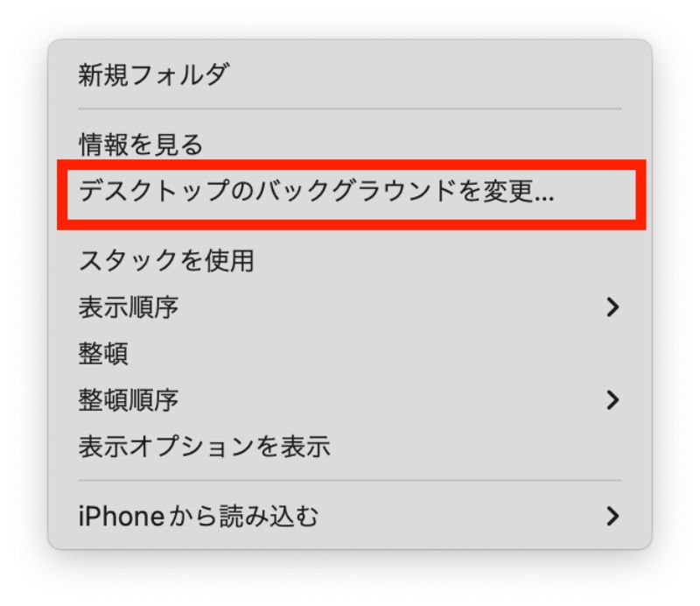Select the 整頓 menu item

[x=350, y=354]
